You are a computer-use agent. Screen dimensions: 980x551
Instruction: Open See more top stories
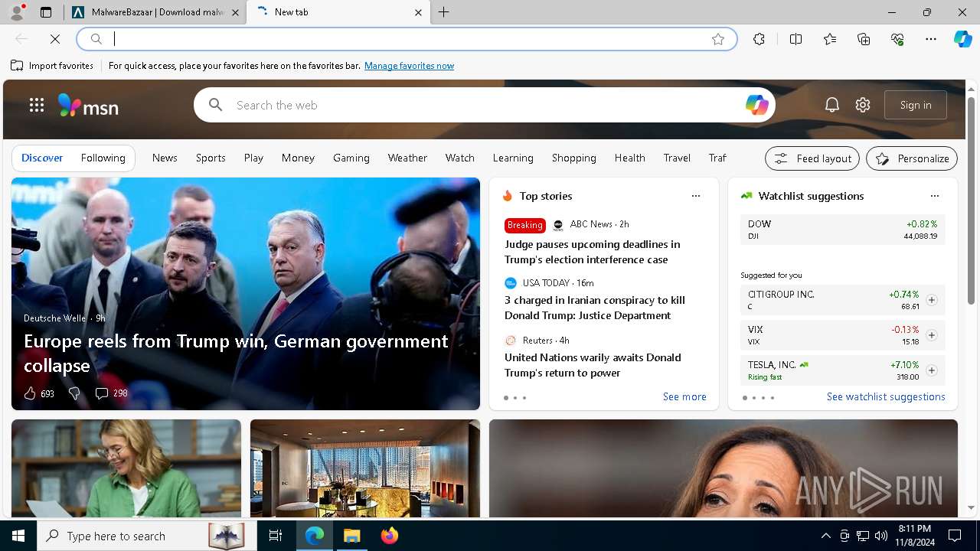tap(684, 396)
